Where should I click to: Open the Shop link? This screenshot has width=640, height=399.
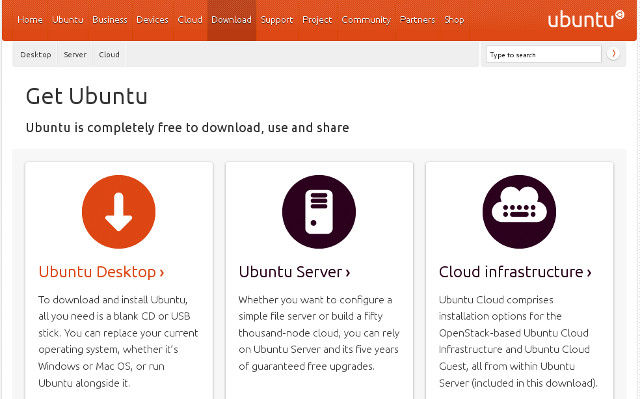coord(454,20)
